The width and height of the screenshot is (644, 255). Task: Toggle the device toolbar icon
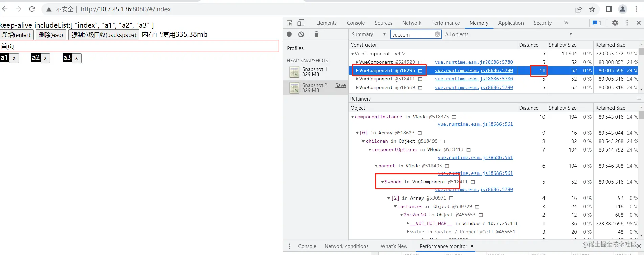pyautogui.click(x=301, y=23)
